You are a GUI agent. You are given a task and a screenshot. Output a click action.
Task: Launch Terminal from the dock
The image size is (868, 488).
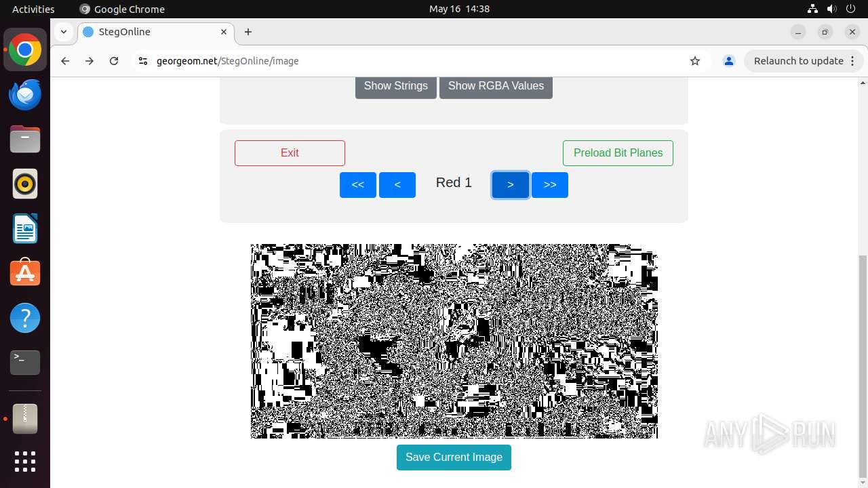25,363
